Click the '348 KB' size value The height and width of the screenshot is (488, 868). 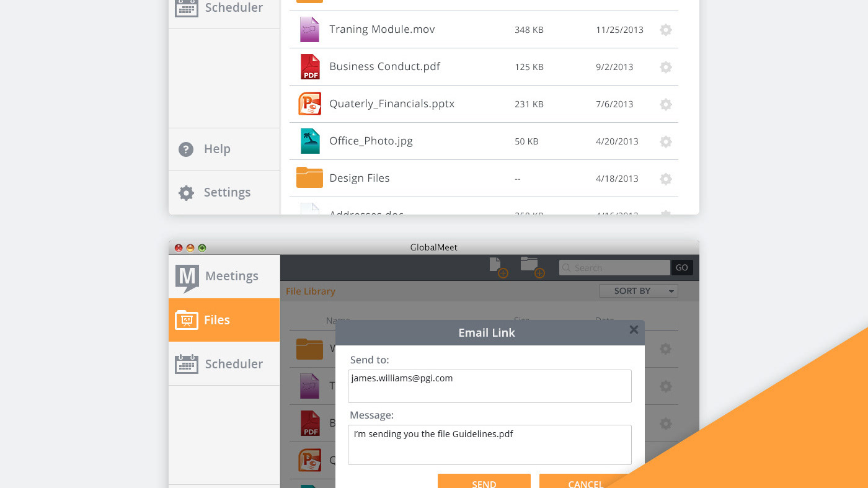click(x=529, y=30)
